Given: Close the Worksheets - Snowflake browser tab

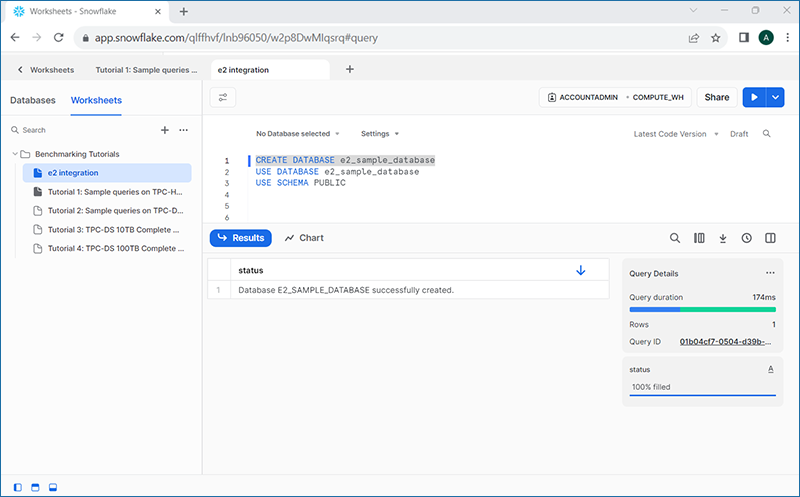Looking at the screenshot, I should [158, 11].
